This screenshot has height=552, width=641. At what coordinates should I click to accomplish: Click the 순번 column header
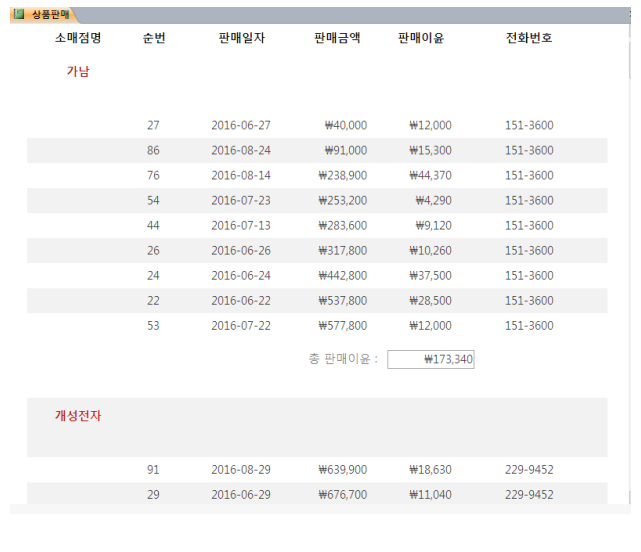(153, 38)
